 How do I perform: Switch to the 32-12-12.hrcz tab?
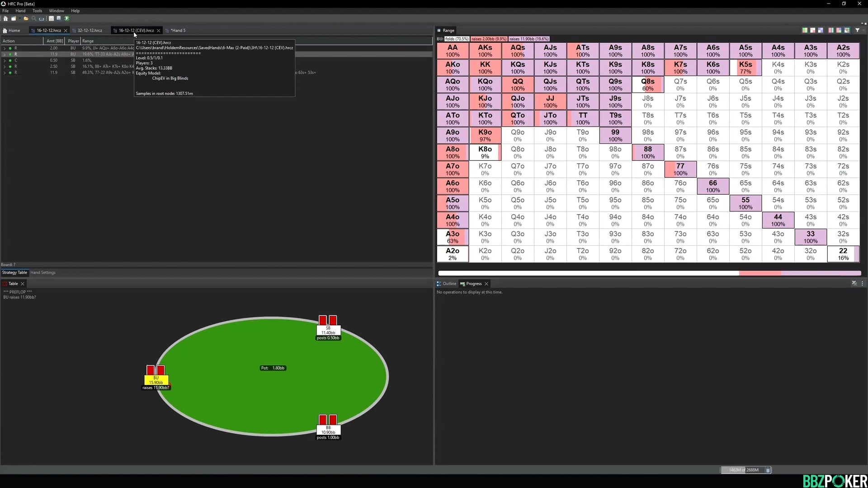pos(89,30)
